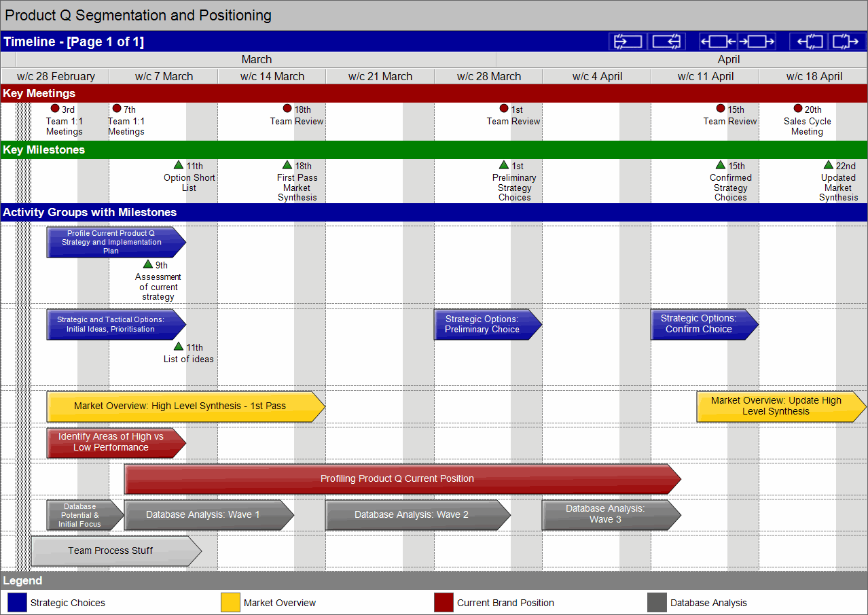This screenshot has width=868, height=615.
Task: Click the w/c 4 April week header
Action: [597, 76]
